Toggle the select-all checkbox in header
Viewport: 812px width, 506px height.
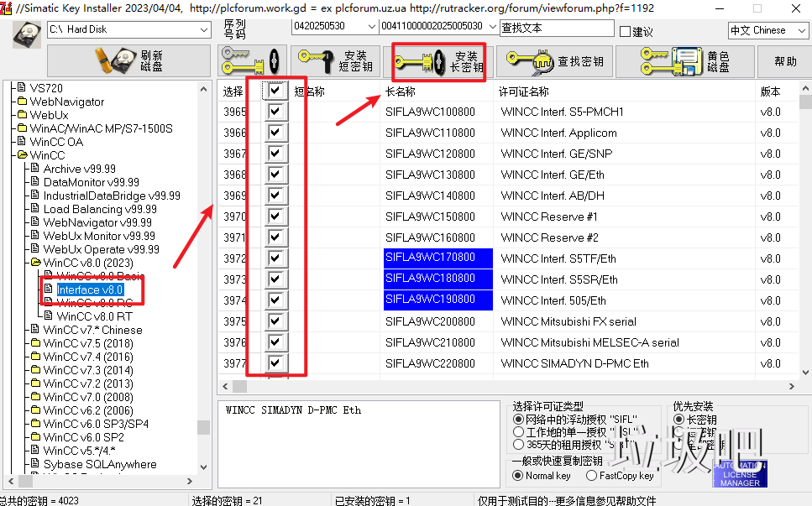pyautogui.click(x=275, y=91)
